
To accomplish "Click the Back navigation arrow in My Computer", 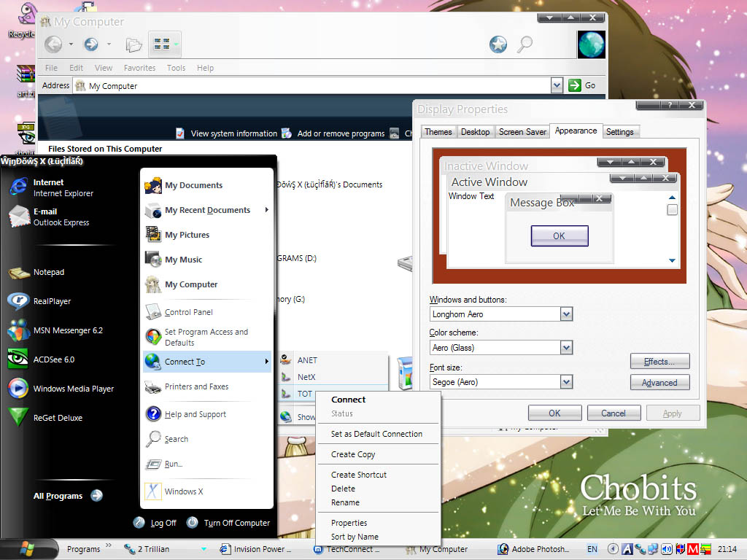I will click(55, 44).
